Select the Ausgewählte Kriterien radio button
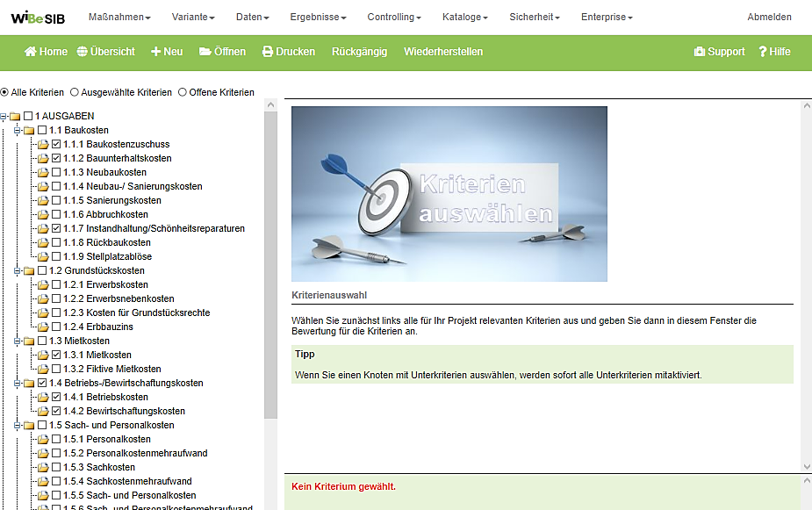Screen dimensions: 812x510 coord(75,92)
